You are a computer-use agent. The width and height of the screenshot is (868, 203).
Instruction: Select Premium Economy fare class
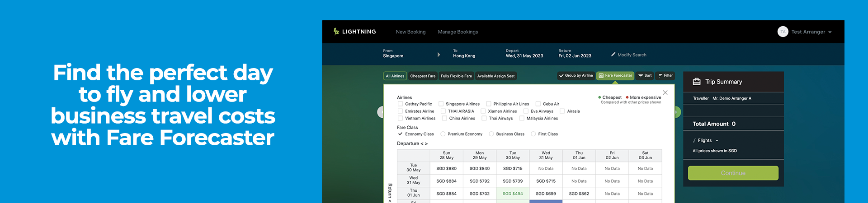click(x=443, y=134)
